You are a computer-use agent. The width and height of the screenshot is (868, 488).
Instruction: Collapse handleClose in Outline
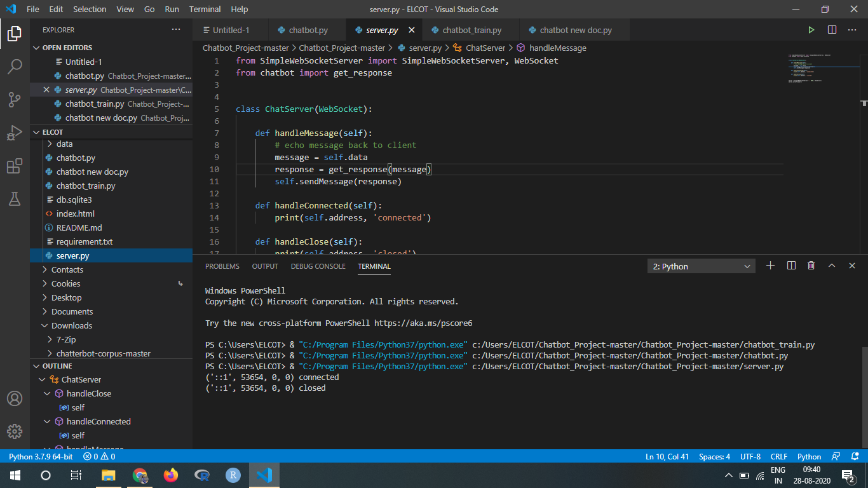48,393
